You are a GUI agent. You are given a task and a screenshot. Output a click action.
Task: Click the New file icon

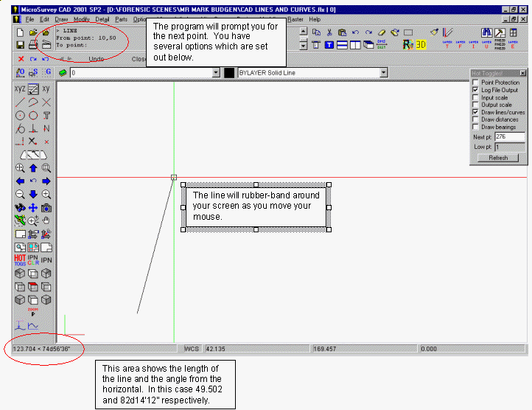(x=20, y=33)
